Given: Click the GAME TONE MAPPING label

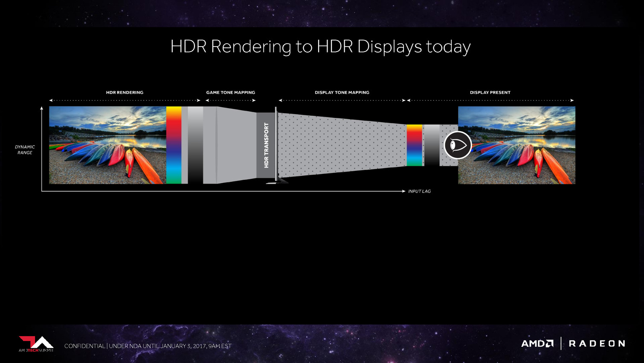Looking at the screenshot, I should (x=231, y=92).
